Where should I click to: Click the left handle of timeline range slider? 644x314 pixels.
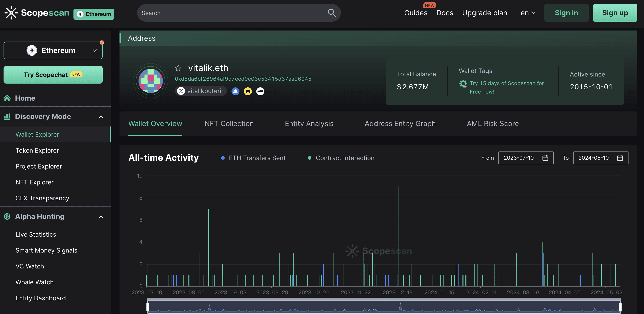click(x=148, y=307)
